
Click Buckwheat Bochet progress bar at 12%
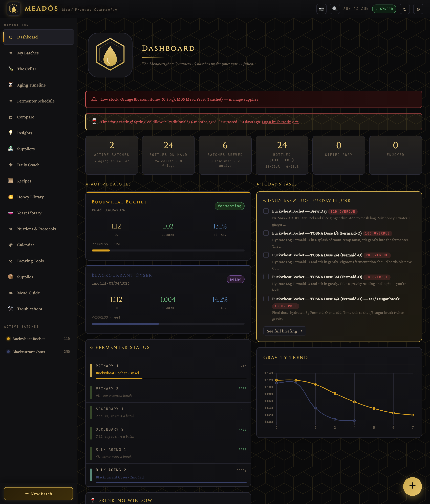(168, 250)
